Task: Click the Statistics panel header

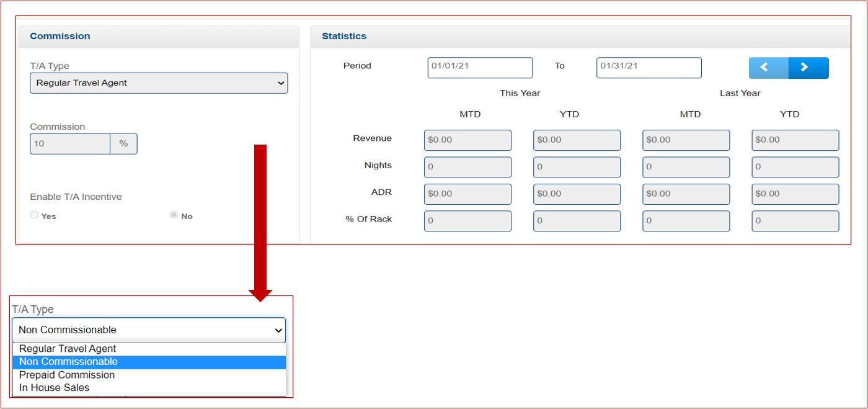Action: pyautogui.click(x=344, y=37)
